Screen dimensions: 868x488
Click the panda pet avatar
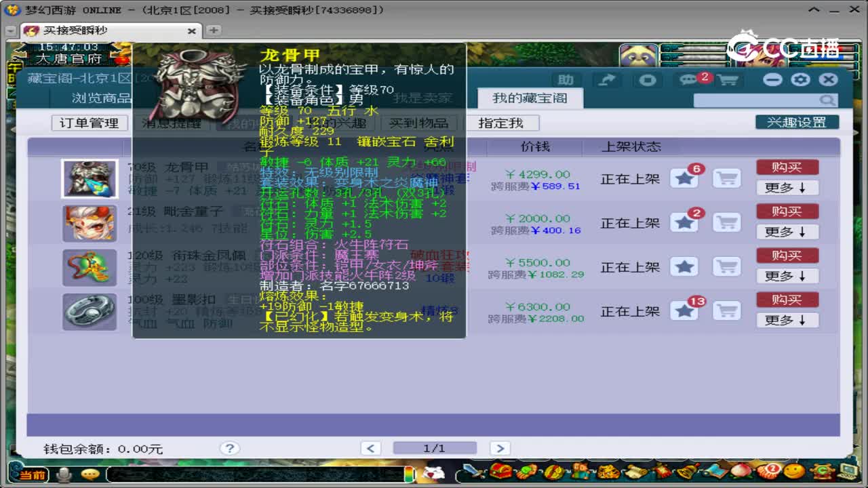638,55
